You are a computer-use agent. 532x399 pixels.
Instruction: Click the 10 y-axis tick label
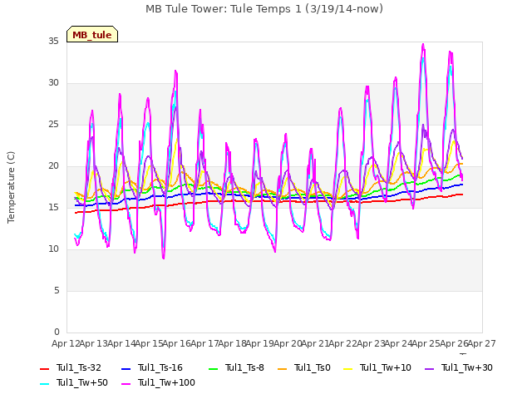53,249
